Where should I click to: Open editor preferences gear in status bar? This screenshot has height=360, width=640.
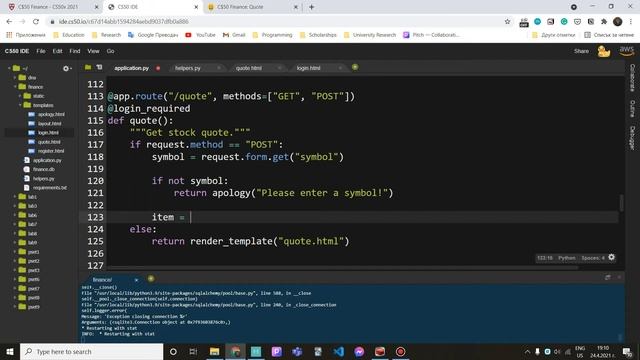[x=611, y=258]
